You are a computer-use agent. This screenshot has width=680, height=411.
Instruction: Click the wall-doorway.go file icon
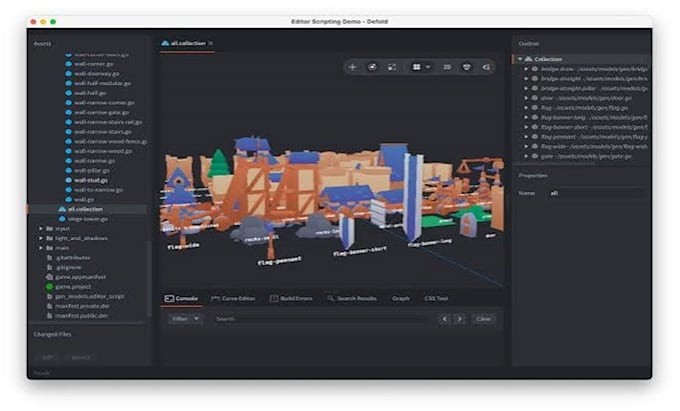point(69,74)
